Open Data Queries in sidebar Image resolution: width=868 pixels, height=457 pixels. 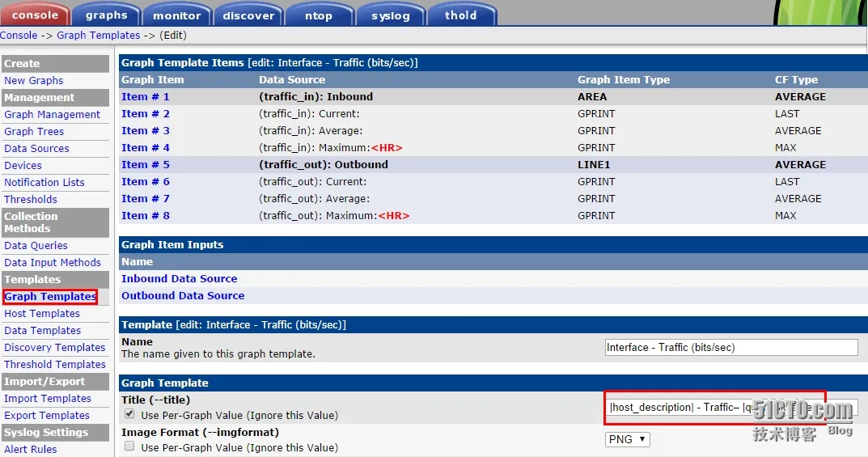36,246
